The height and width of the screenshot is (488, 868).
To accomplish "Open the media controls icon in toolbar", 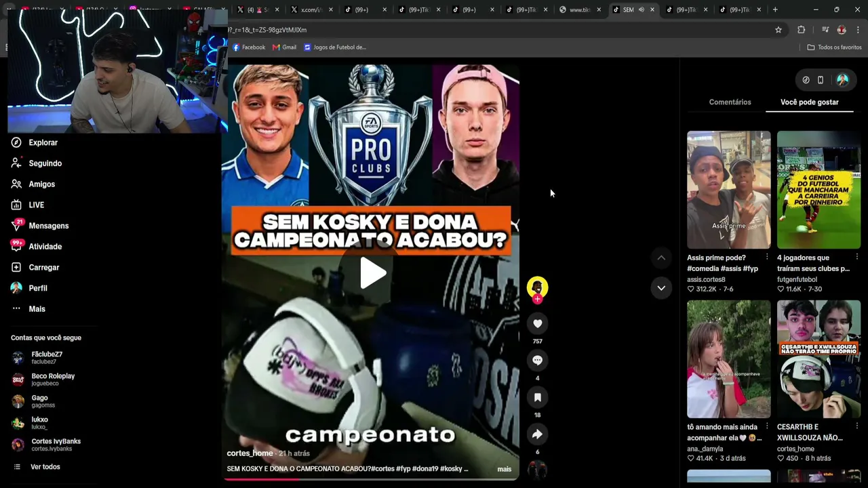I will (x=825, y=30).
